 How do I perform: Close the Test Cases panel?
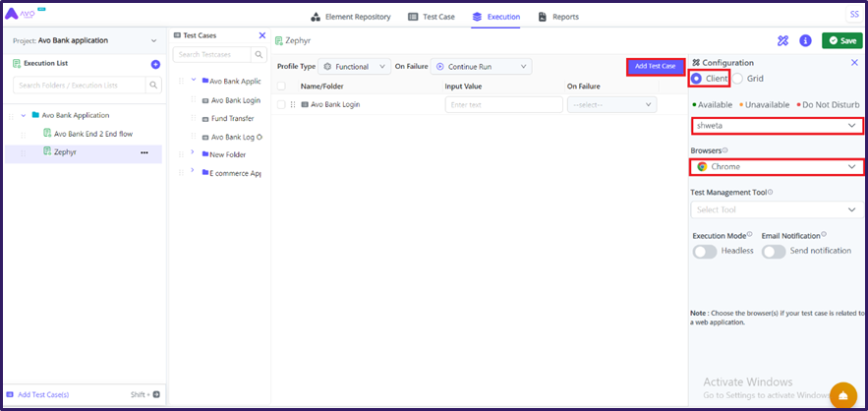[x=261, y=35]
